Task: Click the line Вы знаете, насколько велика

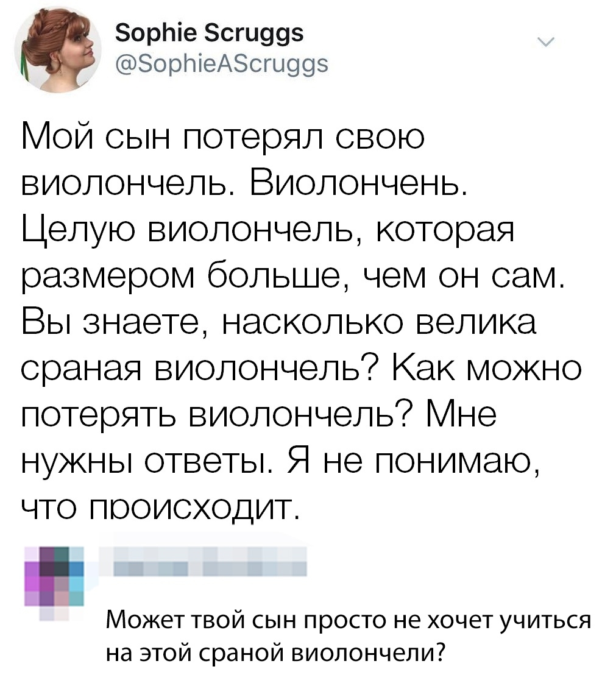Action: pos(278,323)
